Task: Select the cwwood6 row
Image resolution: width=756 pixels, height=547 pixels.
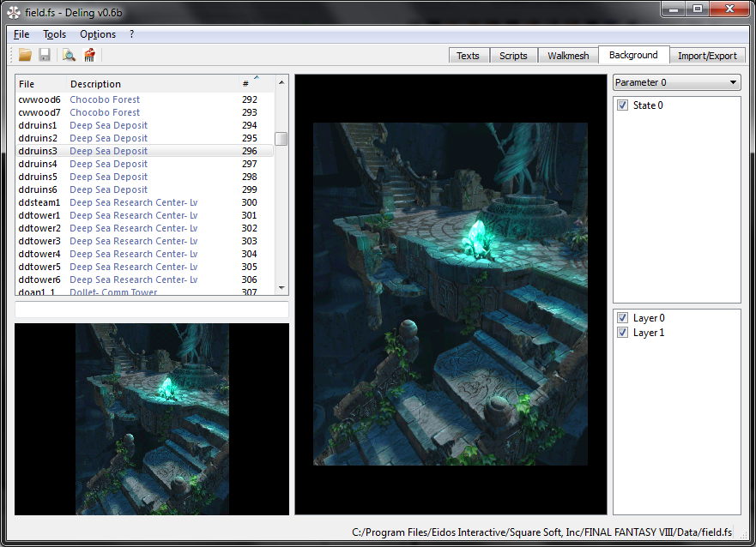Action: [x=145, y=99]
